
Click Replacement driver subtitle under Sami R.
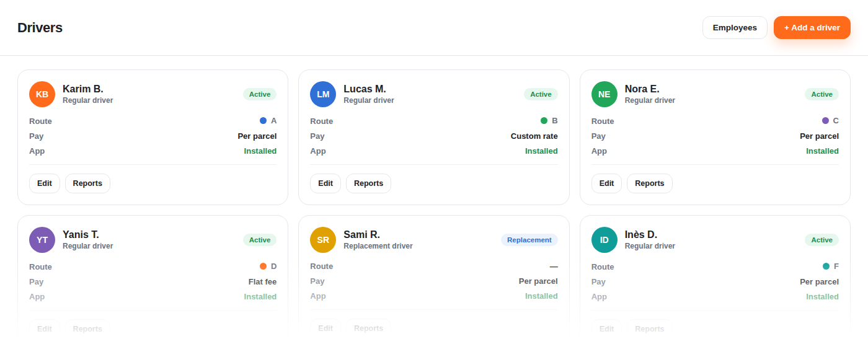(378, 246)
